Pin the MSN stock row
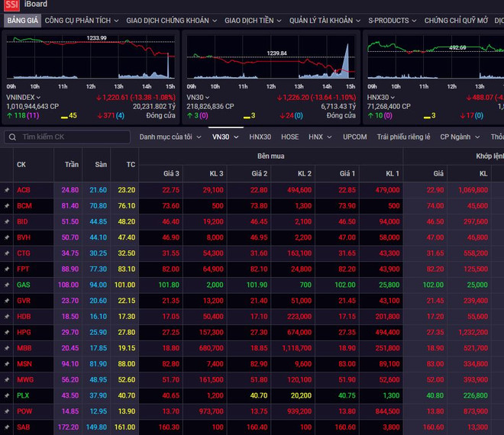This screenshot has width=504, height=435. (7, 364)
